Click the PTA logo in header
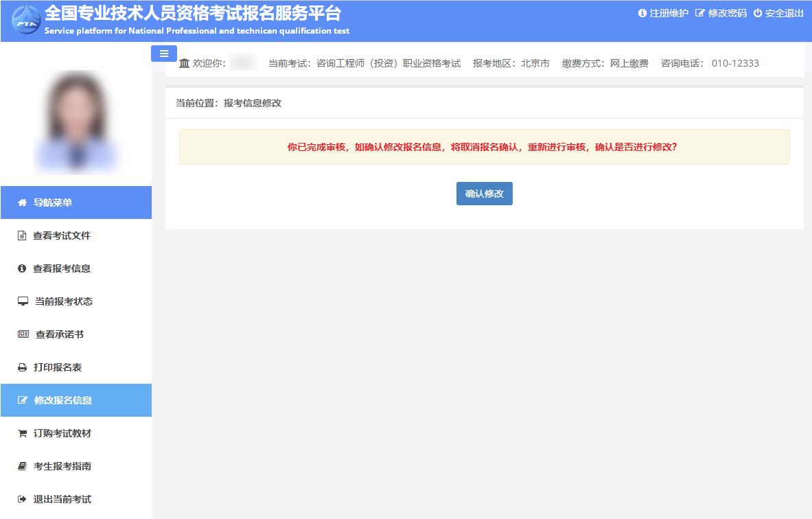 click(x=26, y=21)
